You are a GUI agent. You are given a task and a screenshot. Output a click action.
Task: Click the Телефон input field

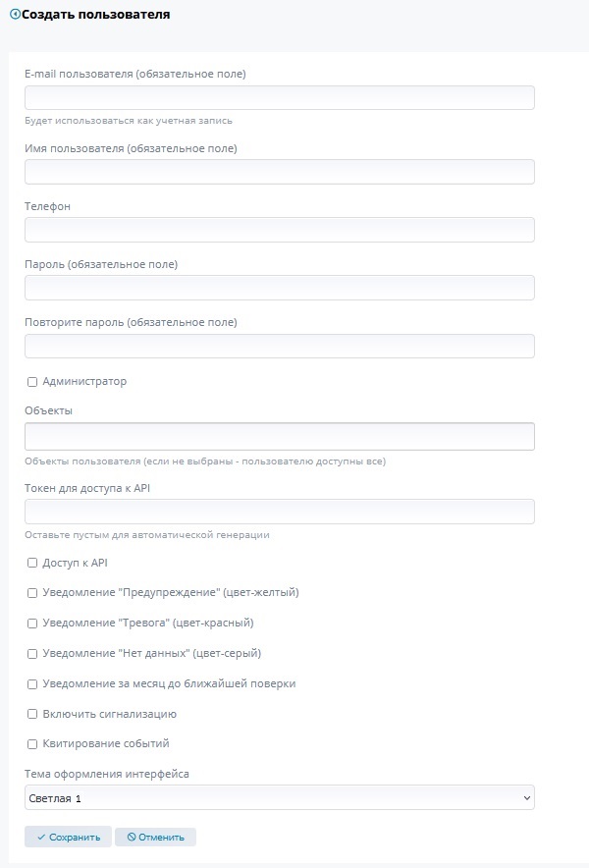[279, 230]
